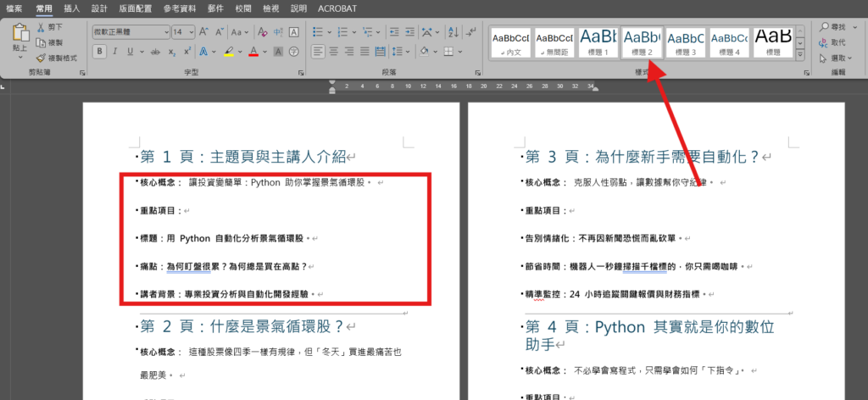Image resolution: width=868 pixels, height=400 pixels.
Task: Click the superscript x² icon
Action: [186, 51]
